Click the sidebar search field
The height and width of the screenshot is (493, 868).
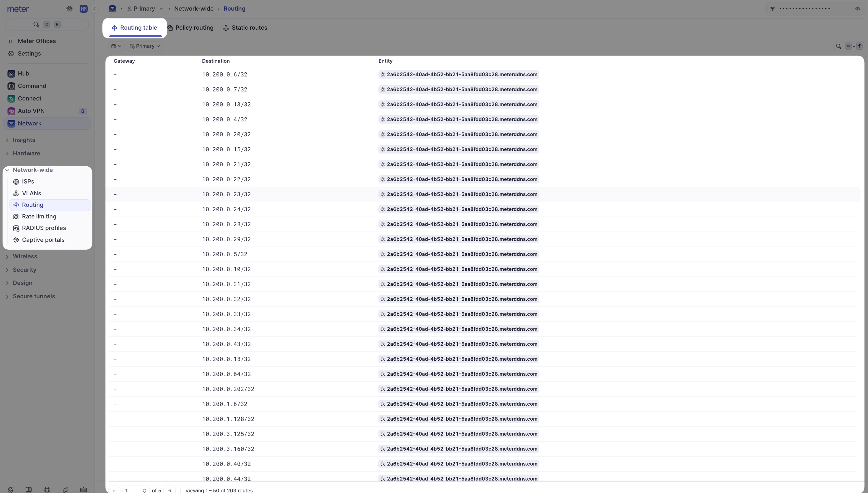[47, 24]
